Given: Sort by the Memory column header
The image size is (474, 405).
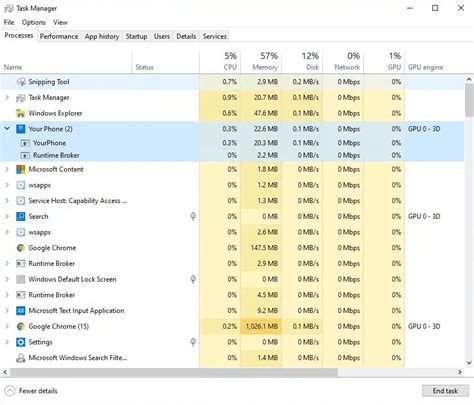Looking at the screenshot, I should (261, 62).
